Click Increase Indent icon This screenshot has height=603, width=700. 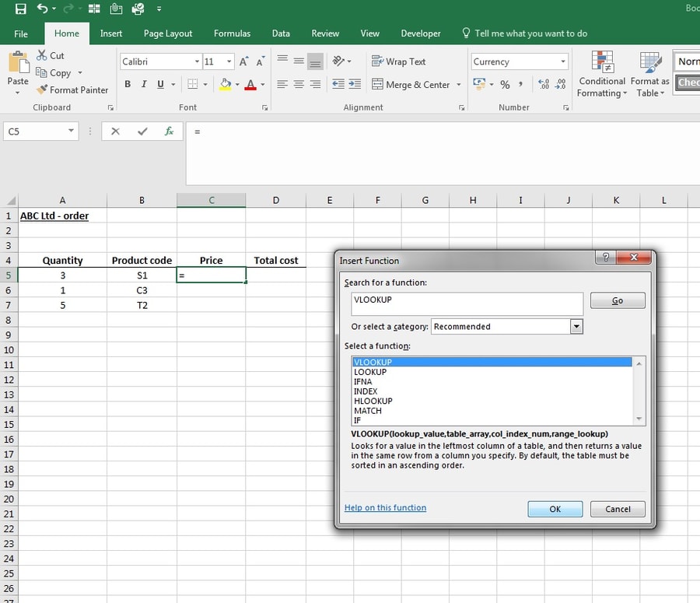point(355,84)
